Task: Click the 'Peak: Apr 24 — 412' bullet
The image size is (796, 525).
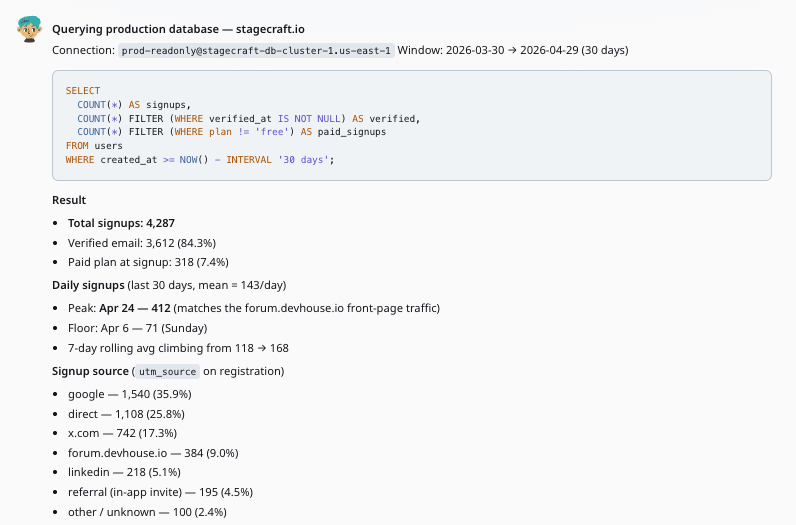Action: pyautogui.click(x=254, y=308)
